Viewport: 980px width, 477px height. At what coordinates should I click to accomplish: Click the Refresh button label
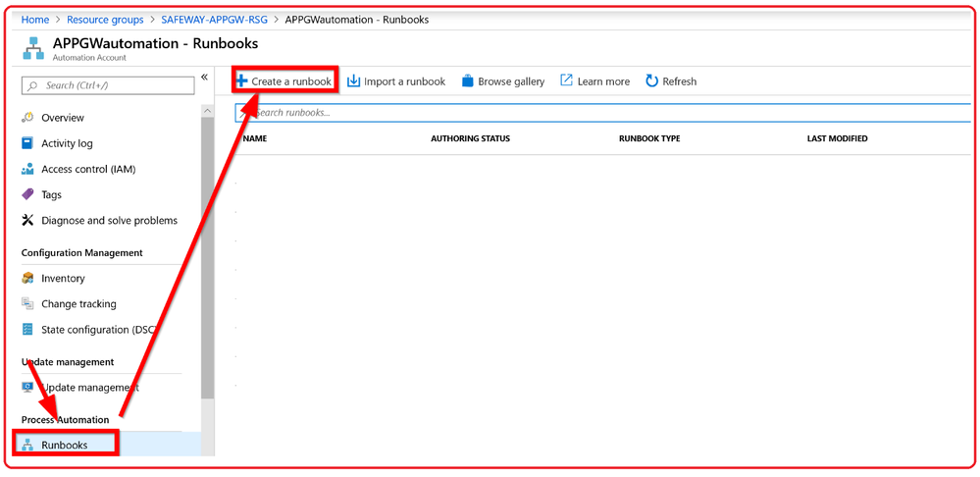[x=680, y=81]
